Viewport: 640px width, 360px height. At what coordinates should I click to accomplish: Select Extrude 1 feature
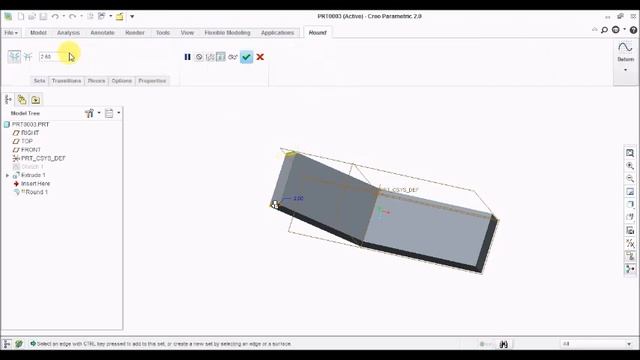pyautogui.click(x=29, y=175)
